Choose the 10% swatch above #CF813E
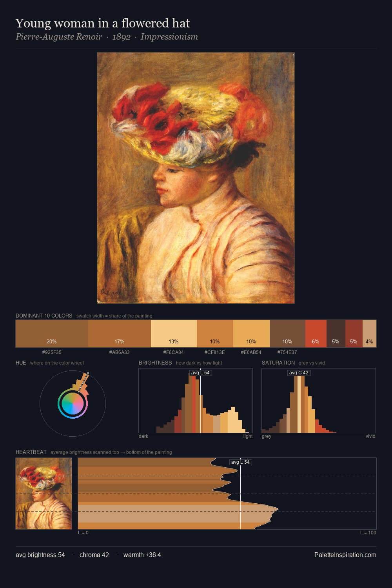The width and height of the screenshot is (392, 588). coord(215,334)
